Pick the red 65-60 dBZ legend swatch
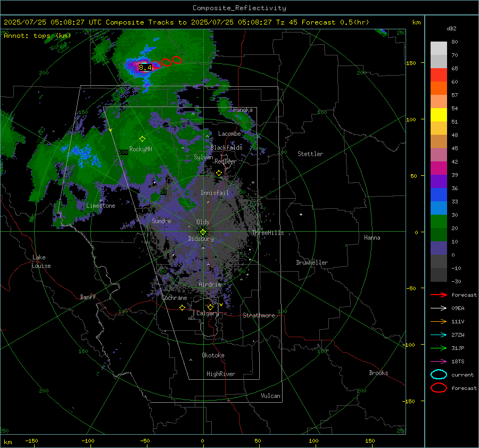Image resolution: width=479 pixels, height=448 pixels. pyautogui.click(x=439, y=75)
